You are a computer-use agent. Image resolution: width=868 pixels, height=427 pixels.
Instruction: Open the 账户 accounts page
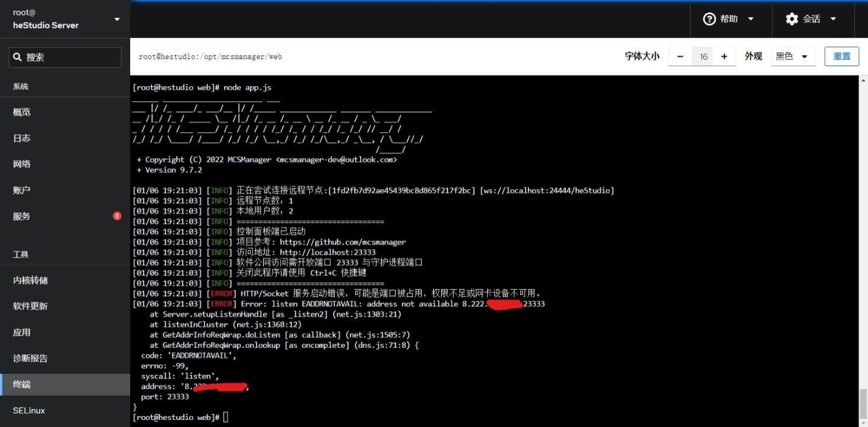tap(21, 190)
